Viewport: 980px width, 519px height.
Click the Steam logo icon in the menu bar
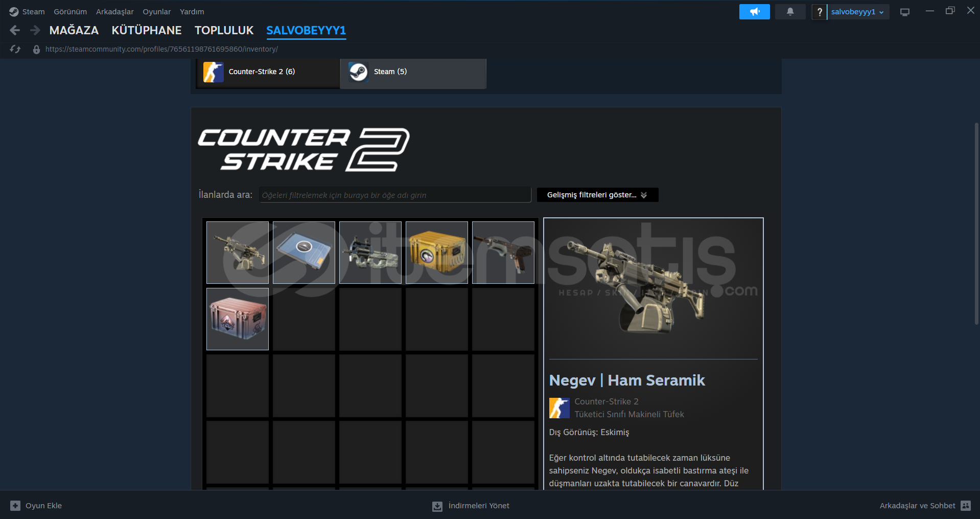pos(14,12)
